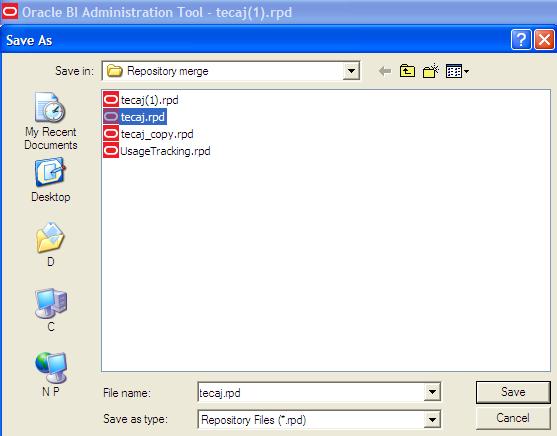557x436 pixels.
Task: Click the Oracle BI Administration Tool logo
Action: [x=10, y=11]
